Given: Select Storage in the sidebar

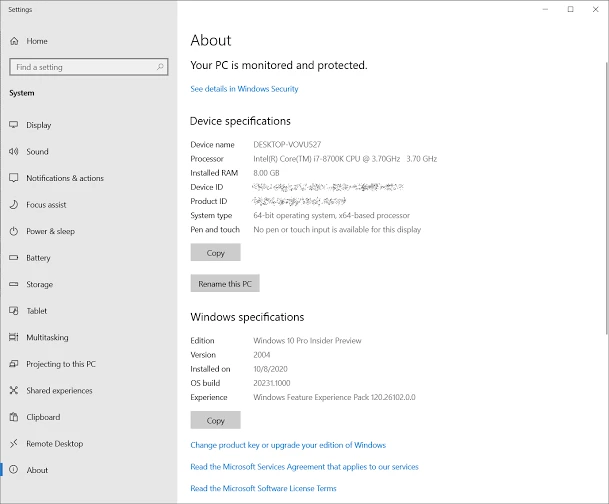Looking at the screenshot, I should pyautogui.click(x=89, y=284).
